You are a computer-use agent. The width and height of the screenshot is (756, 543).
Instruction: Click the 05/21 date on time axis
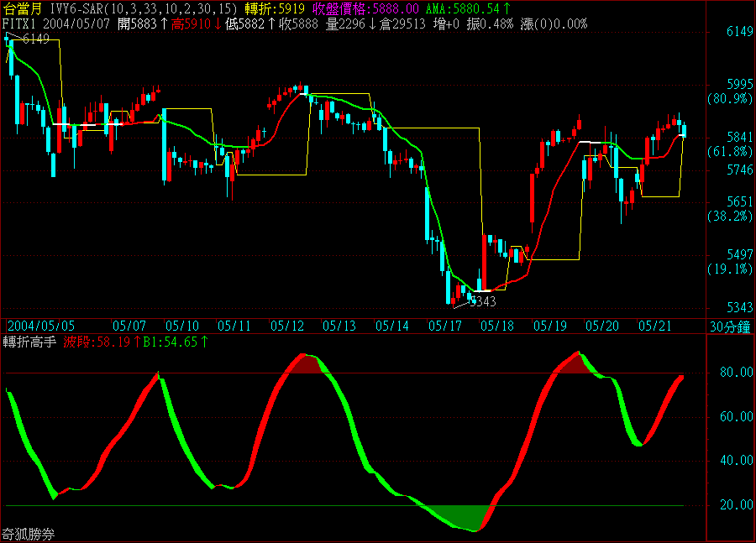pos(656,326)
